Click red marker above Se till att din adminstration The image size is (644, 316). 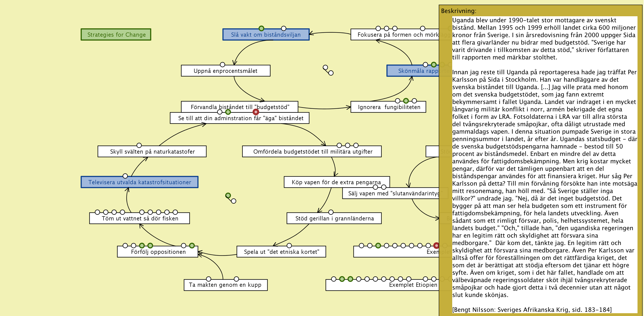click(x=256, y=112)
